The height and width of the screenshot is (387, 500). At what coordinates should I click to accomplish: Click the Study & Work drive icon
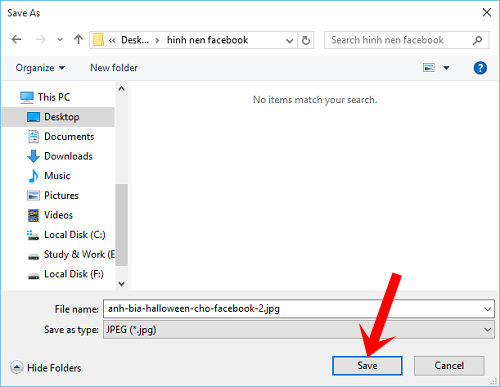(33, 257)
